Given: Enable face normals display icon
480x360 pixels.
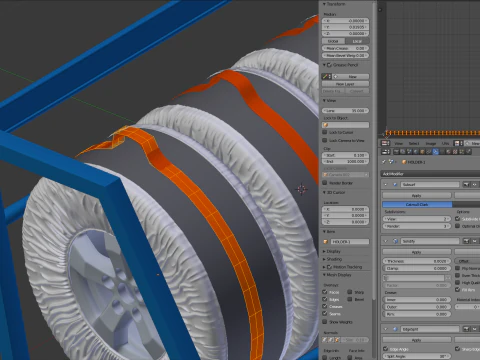Looking at the screenshot, I should (337, 340).
